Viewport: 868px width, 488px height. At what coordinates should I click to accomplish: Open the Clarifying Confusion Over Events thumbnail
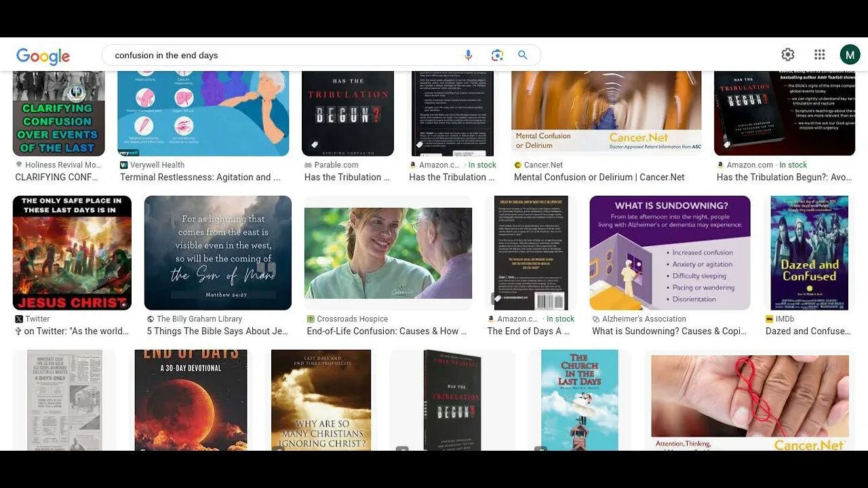(59, 113)
